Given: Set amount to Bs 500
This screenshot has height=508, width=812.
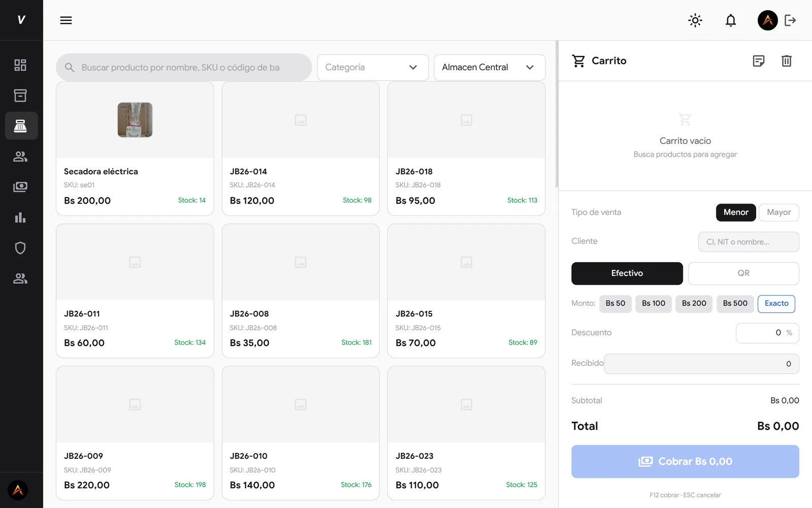Looking at the screenshot, I should pos(735,304).
